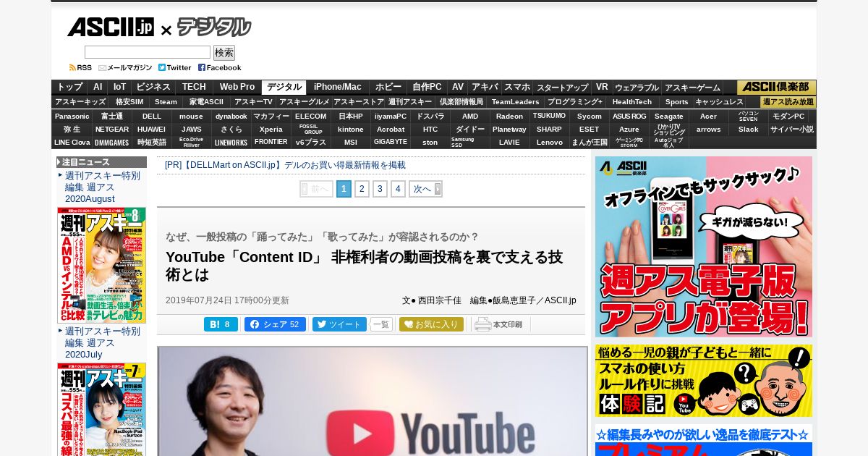Open the IoT tab
Image resolution: width=868 pixels, height=456 pixels.
pos(120,87)
